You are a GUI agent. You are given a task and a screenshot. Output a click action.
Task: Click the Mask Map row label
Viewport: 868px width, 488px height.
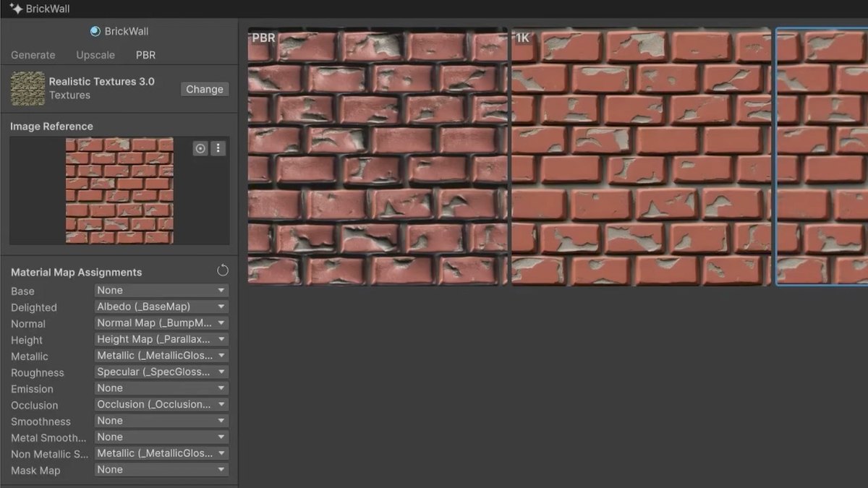pyautogui.click(x=35, y=470)
